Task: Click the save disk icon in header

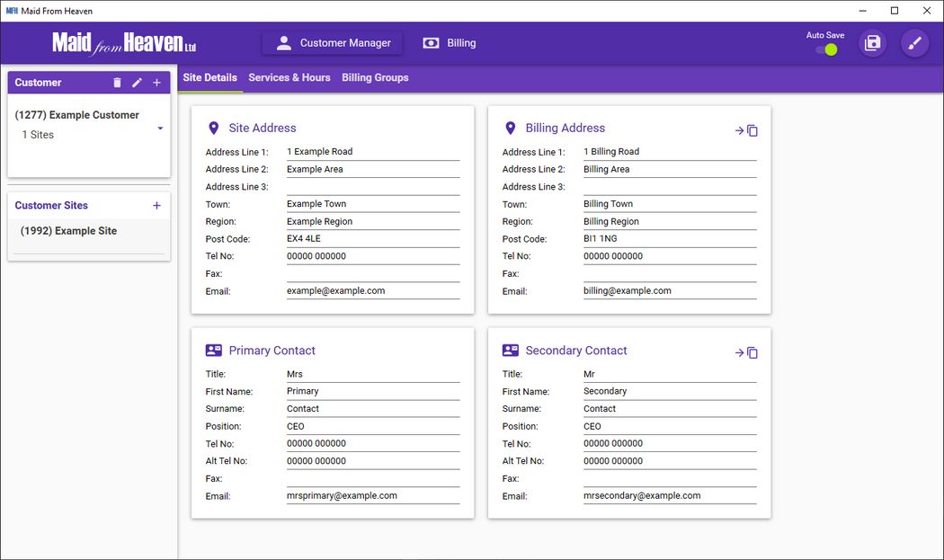Action: coord(872,43)
